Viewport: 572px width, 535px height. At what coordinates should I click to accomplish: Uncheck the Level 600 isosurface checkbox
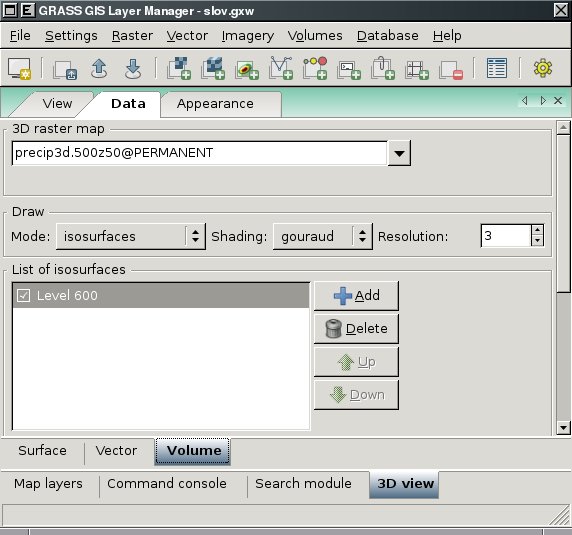point(23,295)
